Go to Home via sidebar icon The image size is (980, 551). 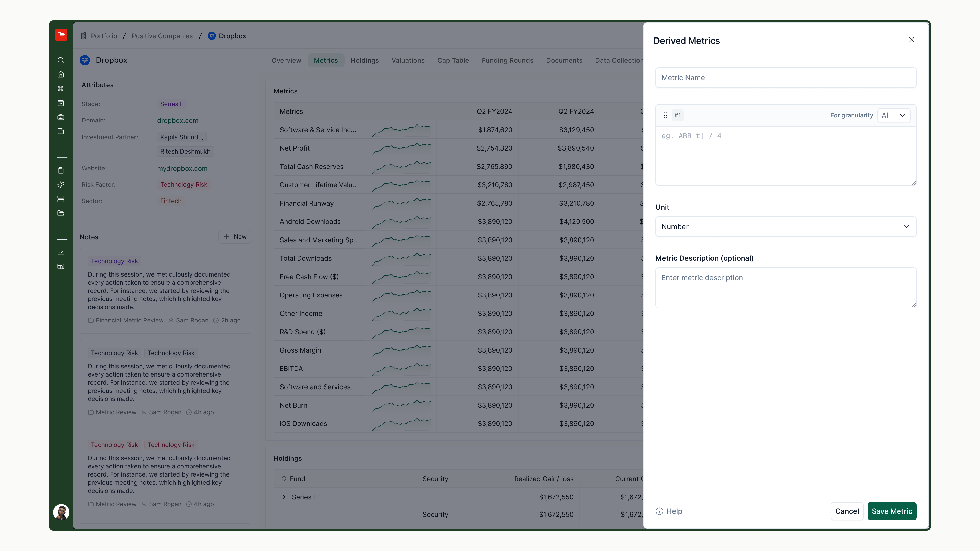click(60, 74)
